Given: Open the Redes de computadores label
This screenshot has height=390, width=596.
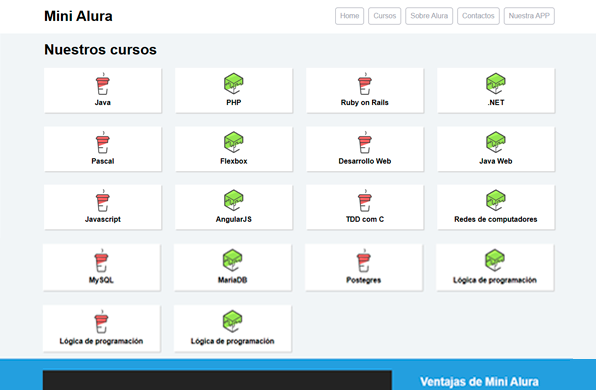Looking at the screenshot, I should [496, 219].
